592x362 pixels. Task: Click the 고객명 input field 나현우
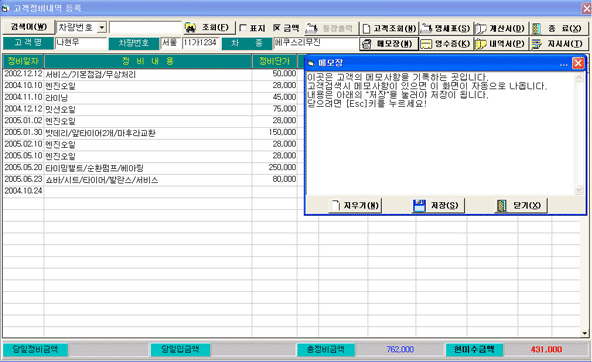(81, 43)
